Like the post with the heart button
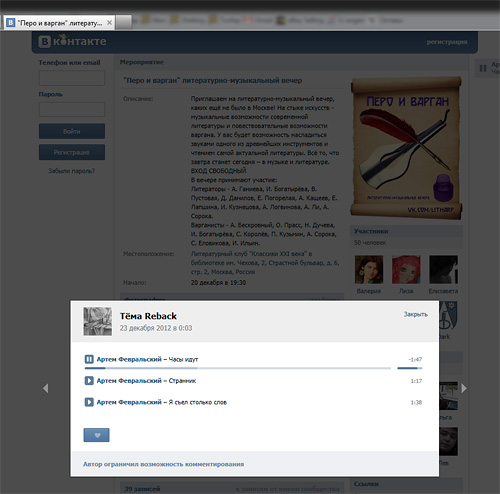 click(96, 435)
